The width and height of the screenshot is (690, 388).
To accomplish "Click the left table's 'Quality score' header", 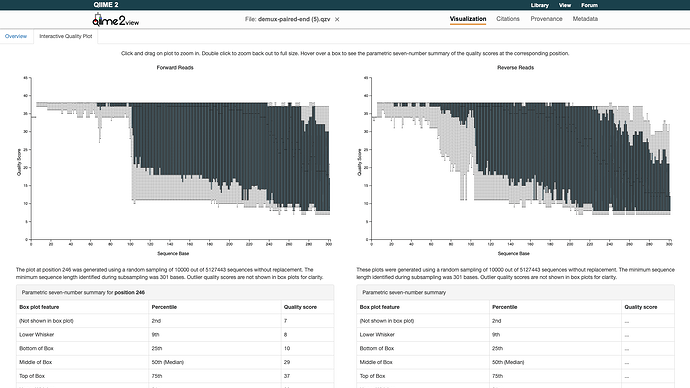I will click(300, 307).
